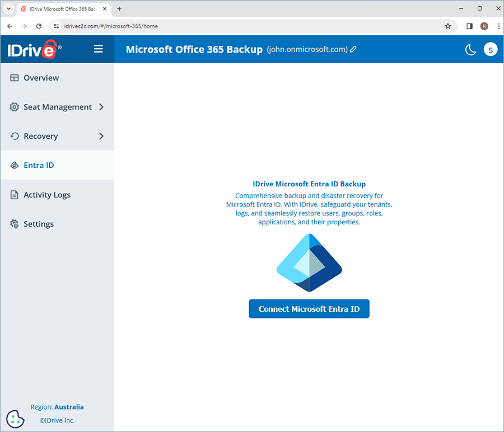This screenshot has width=504, height=432.
Task: Click the Activity Logs document icon
Action: pyautogui.click(x=15, y=195)
